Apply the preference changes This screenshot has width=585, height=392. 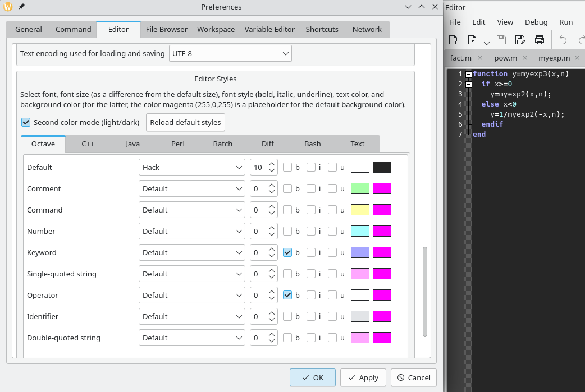click(363, 377)
